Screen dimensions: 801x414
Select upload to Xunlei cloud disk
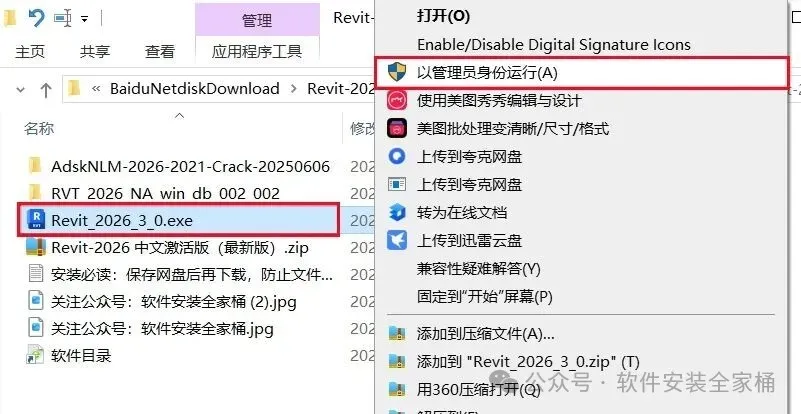[469, 240]
